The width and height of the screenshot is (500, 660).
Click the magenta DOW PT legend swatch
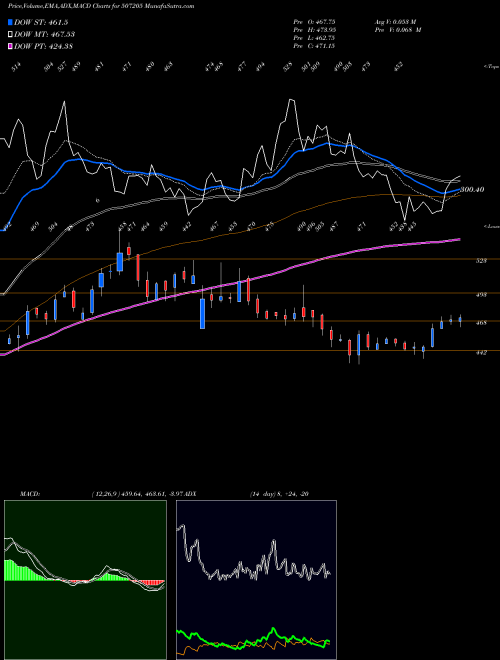pyautogui.click(x=11, y=46)
